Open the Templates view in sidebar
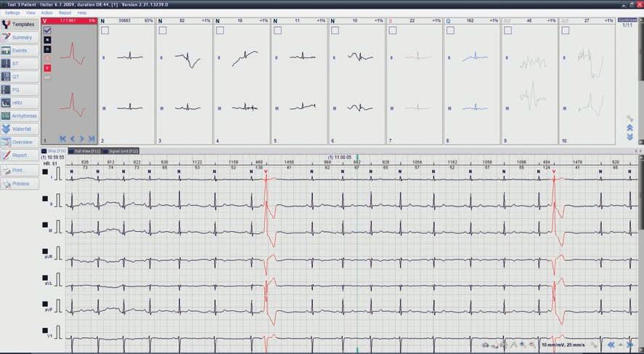Screen dimensions: 644x354 click(20, 24)
